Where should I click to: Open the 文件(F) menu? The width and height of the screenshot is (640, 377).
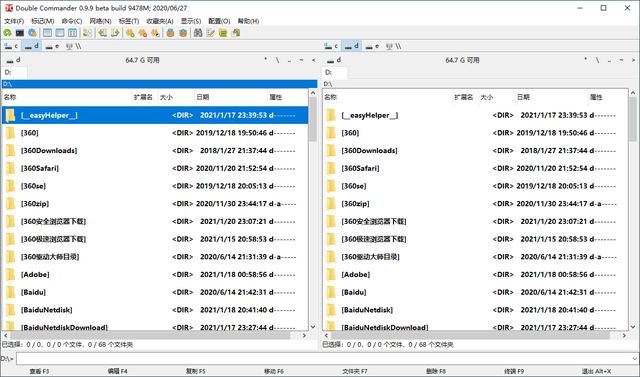14,21
